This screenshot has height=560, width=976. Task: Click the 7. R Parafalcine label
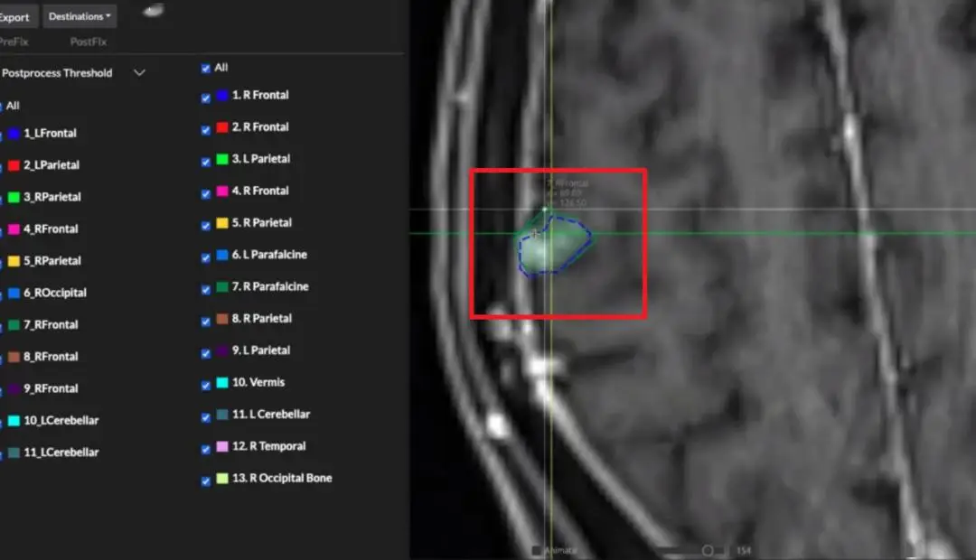coord(270,286)
